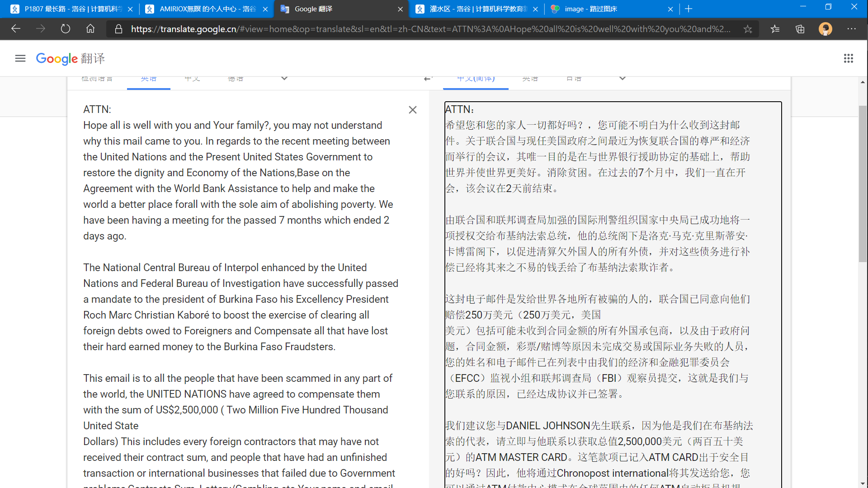Click translated line starting '希望您和您的家人'
This screenshot has width=868, height=488.
593,125
